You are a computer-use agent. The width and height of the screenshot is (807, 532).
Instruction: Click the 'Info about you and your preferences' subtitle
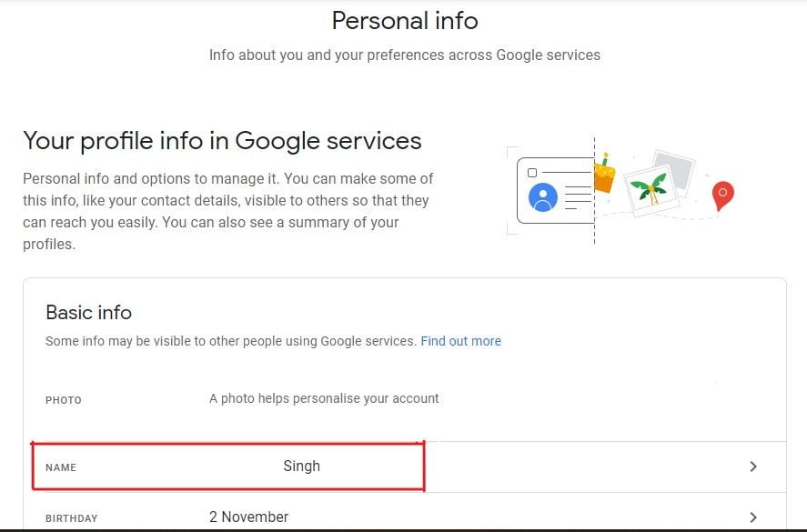tap(404, 55)
